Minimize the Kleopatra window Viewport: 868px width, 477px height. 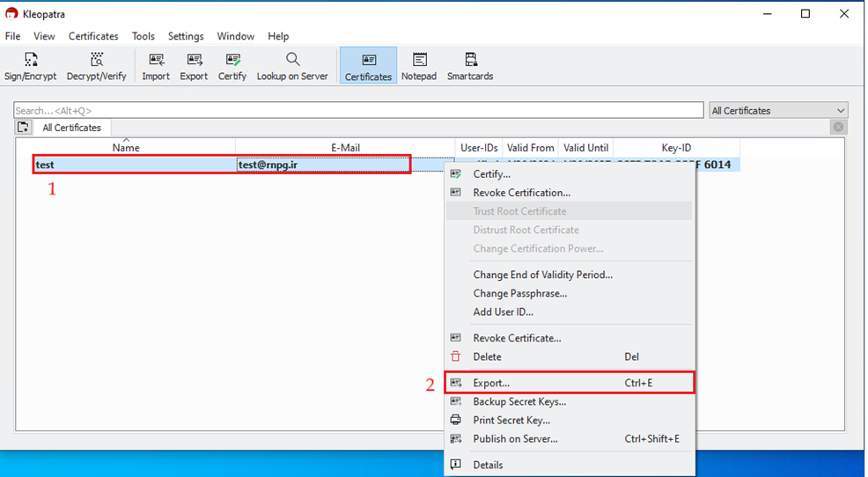768,14
